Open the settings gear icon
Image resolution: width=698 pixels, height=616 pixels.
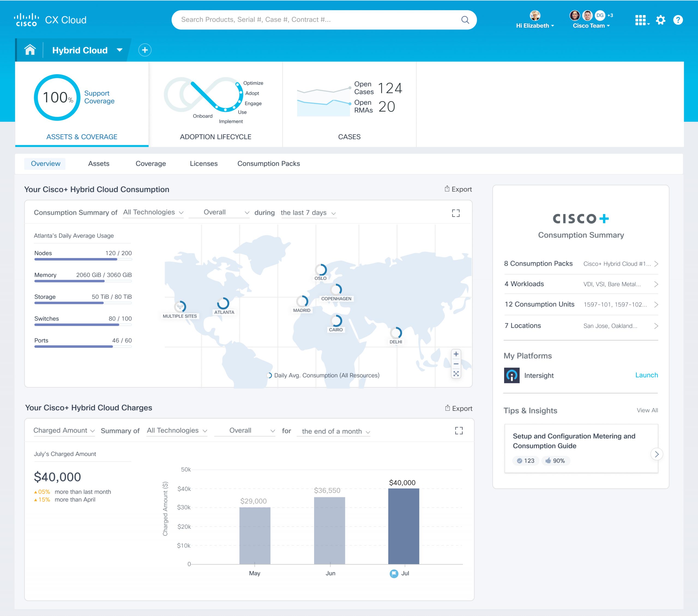(x=661, y=20)
